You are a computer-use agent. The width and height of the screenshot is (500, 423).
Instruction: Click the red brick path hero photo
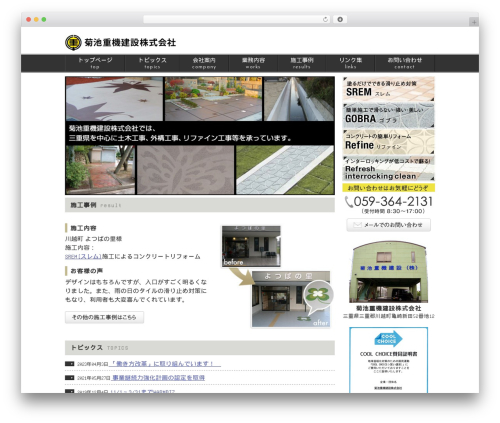tap(100, 170)
